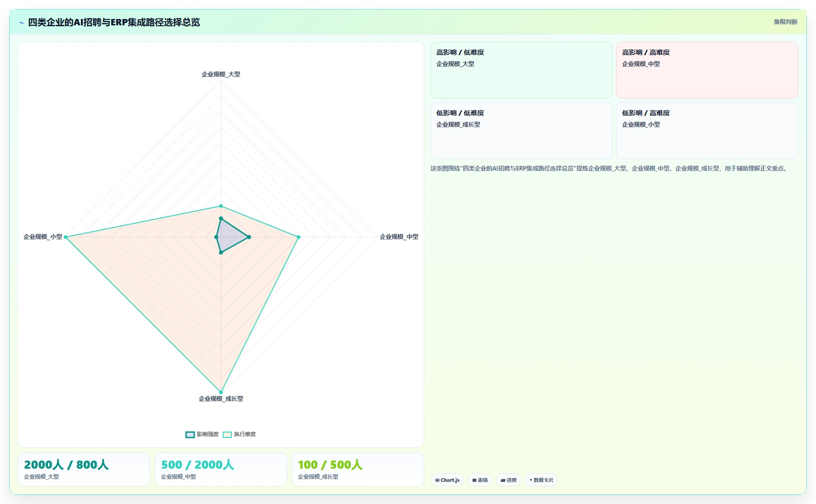The width and height of the screenshot is (816, 504).
Task: Click 执行难度 data point on 成长型 axis
Action: tap(221, 392)
